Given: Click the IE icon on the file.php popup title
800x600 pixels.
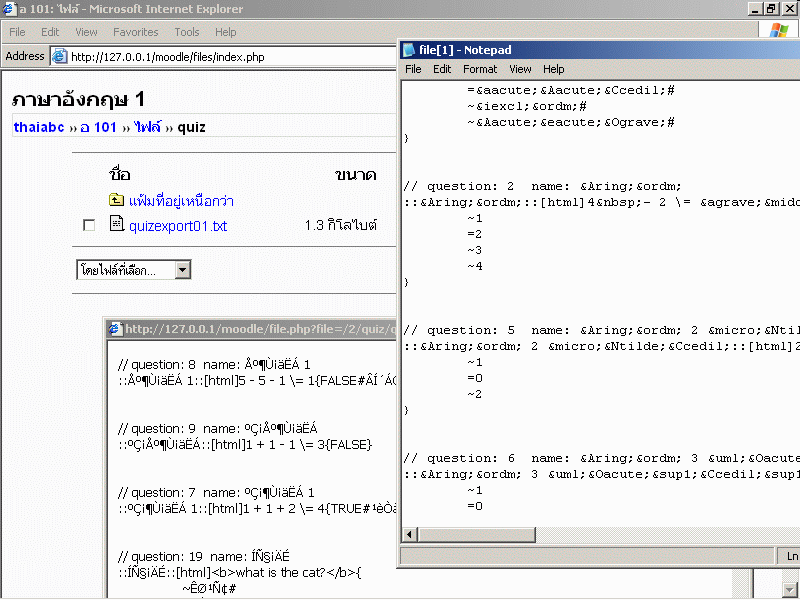Looking at the screenshot, I should coord(115,328).
